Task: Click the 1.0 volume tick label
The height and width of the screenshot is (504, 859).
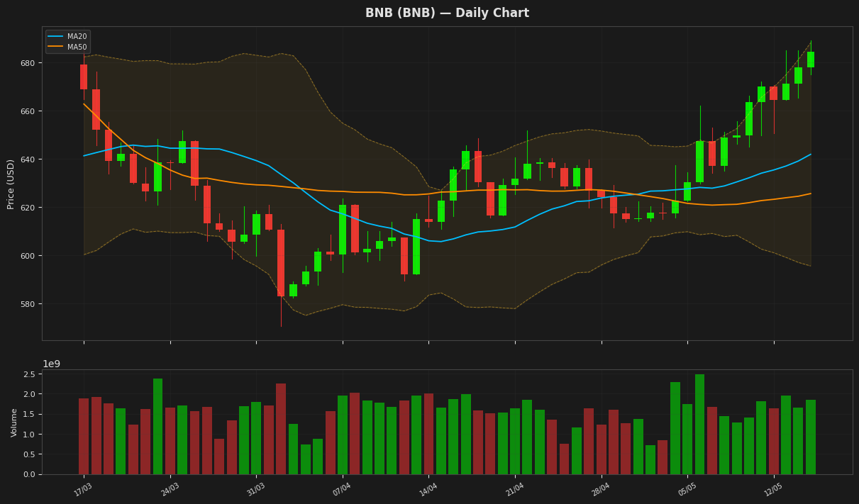Action: (30, 435)
